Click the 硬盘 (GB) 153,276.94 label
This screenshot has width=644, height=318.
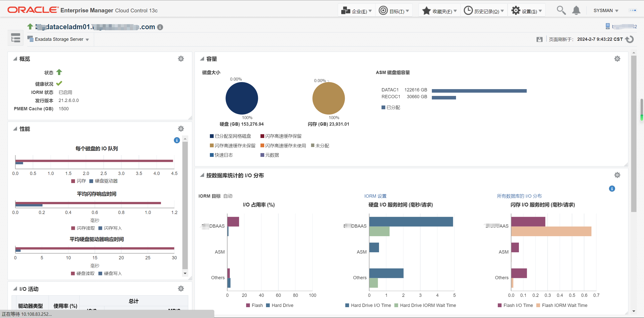(242, 124)
